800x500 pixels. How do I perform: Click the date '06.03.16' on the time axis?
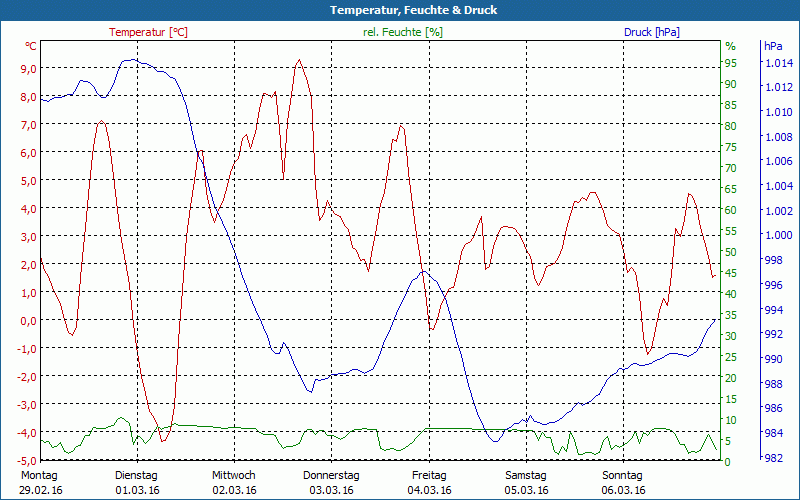(x=623, y=490)
